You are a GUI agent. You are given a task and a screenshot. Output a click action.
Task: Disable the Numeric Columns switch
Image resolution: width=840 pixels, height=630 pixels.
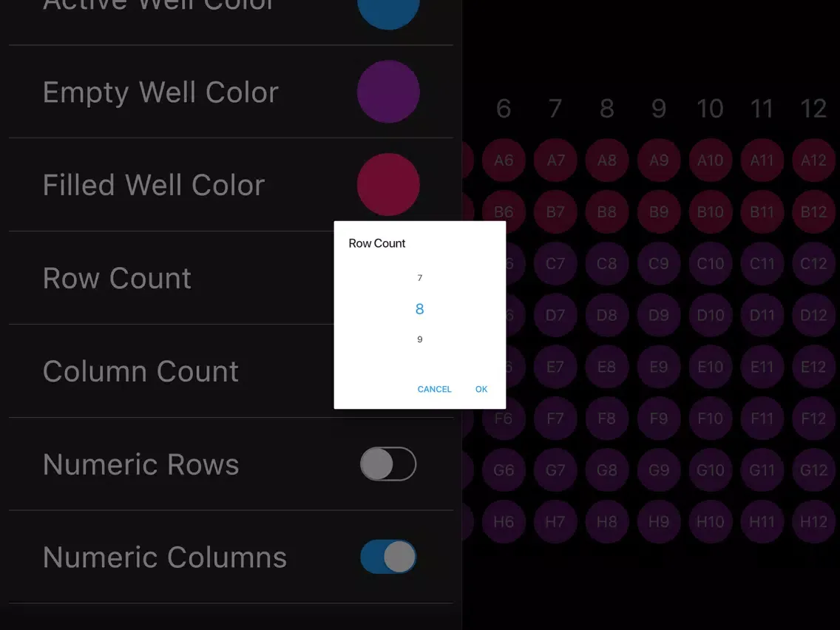pos(388,557)
